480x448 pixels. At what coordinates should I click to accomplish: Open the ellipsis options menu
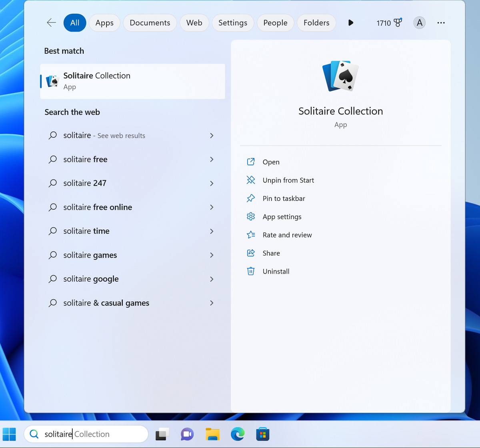(x=441, y=23)
